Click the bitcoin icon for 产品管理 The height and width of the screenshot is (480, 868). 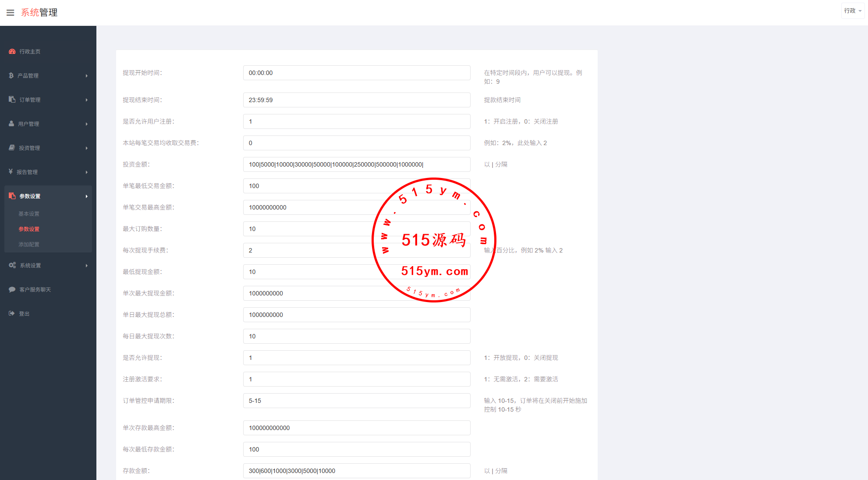point(11,75)
